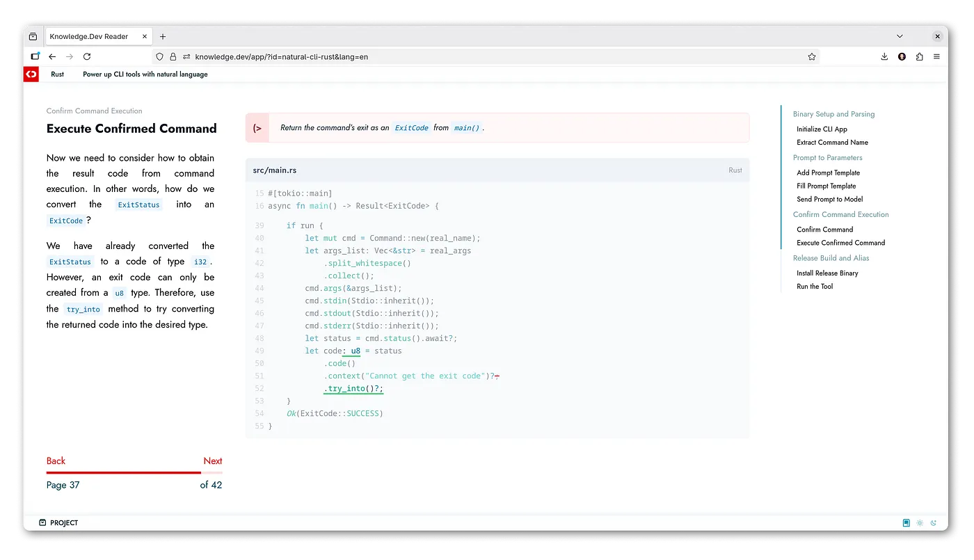Toggle the reader device view icon

pyautogui.click(x=906, y=522)
